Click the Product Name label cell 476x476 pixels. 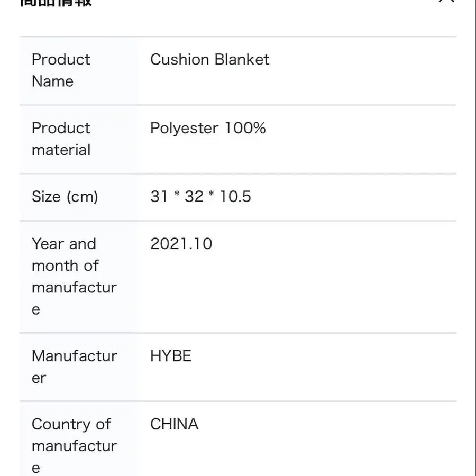pyautogui.click(x=61, y=70)
